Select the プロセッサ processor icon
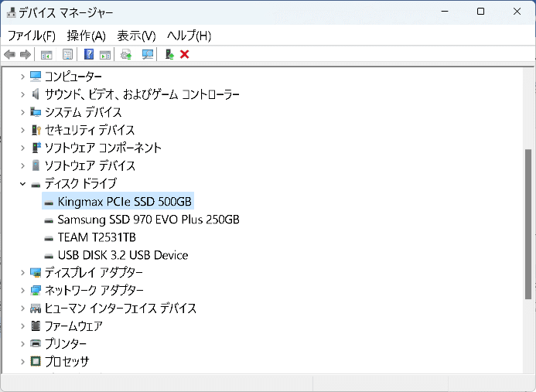Viewport: 536px width, 392px height. pos(36,361)
